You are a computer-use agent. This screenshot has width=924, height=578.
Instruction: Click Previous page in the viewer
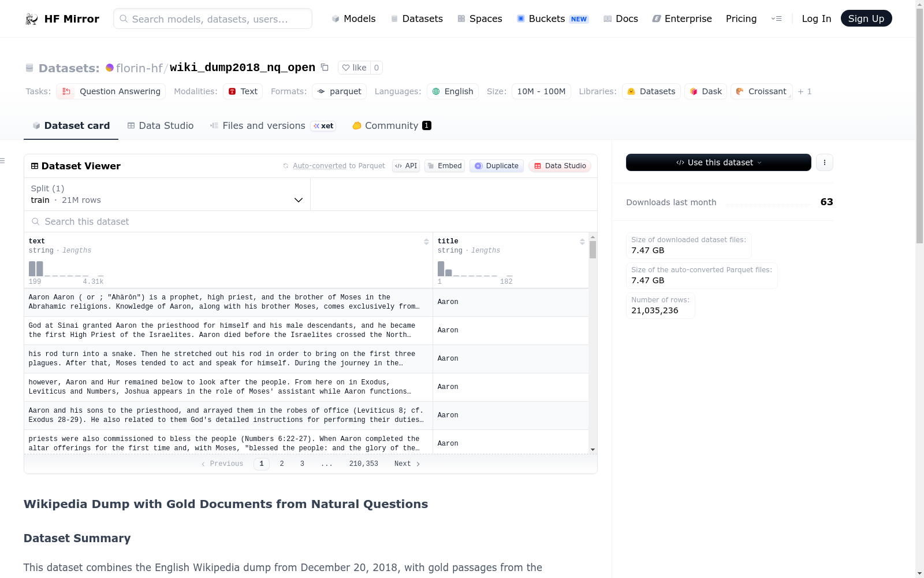pyautogui.click(x=222, y=464)
